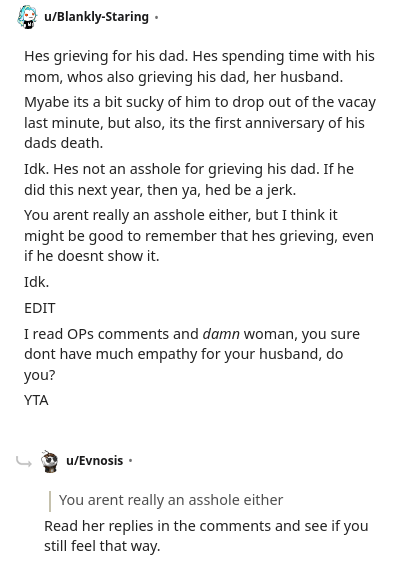Click the reply thread arrow icon
This screenshot has width=400, height=582.
pyautogui.click(x=24, y=462)
